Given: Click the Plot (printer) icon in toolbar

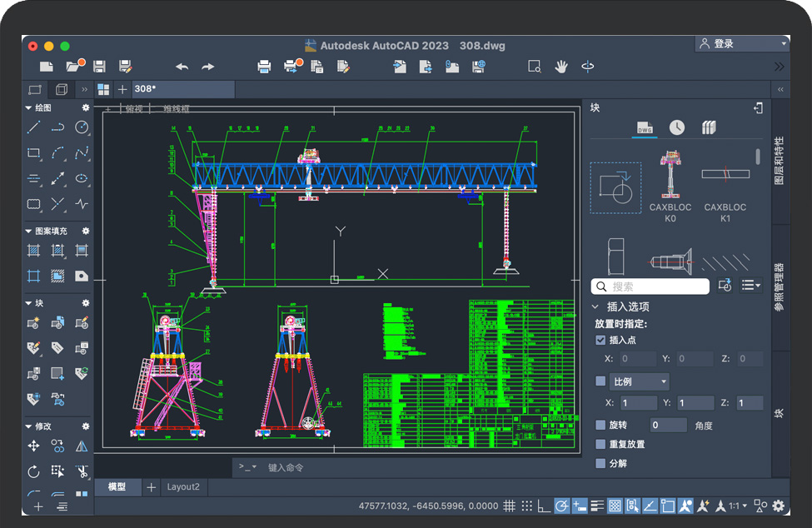Looking at the screenshot, I should (x=264, y=67).
